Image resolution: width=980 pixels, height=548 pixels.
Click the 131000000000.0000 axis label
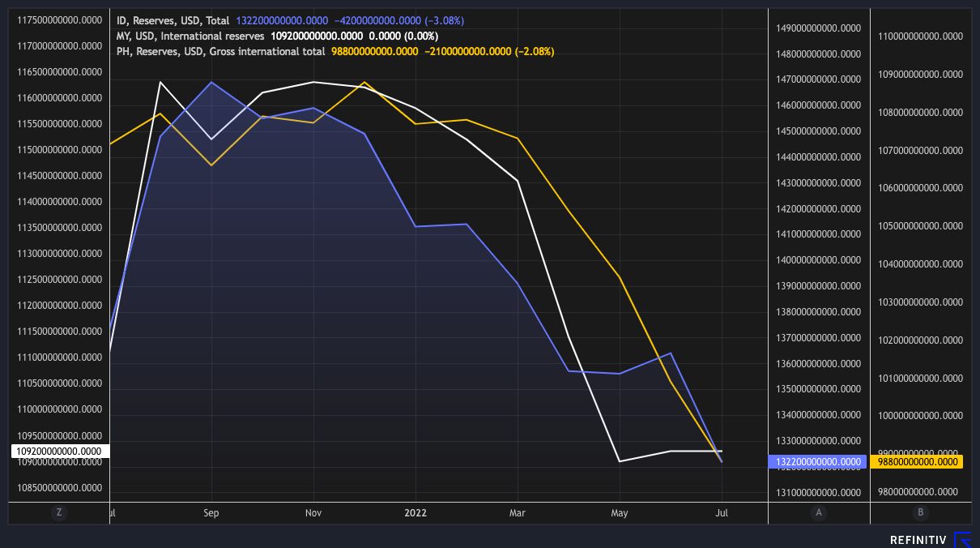(x=819, y=493)
